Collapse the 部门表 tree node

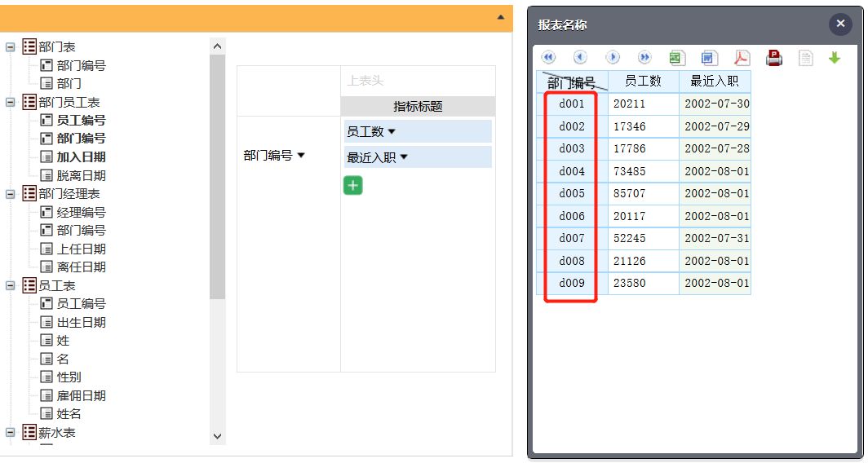11,47
